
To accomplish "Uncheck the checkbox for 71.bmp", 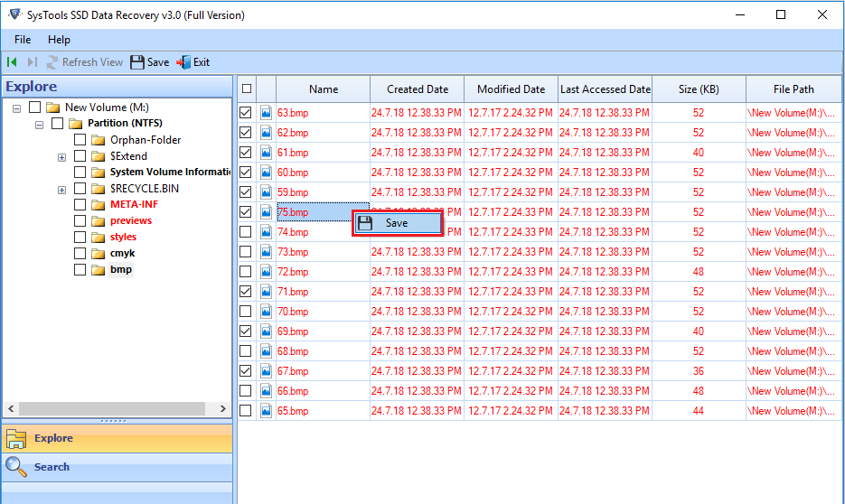I will 246,292.
